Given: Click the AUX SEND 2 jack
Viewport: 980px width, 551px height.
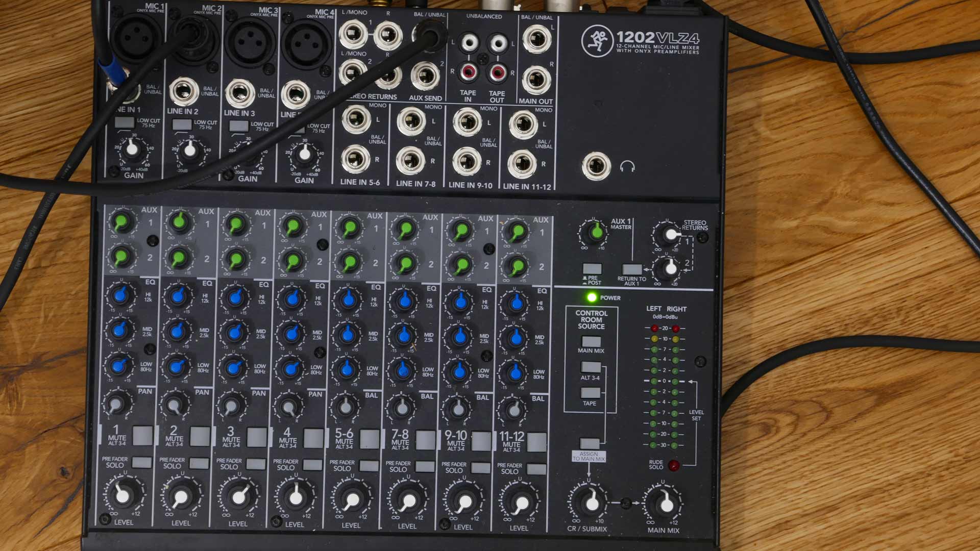Looking at the screenshot, I should (425, 76).
